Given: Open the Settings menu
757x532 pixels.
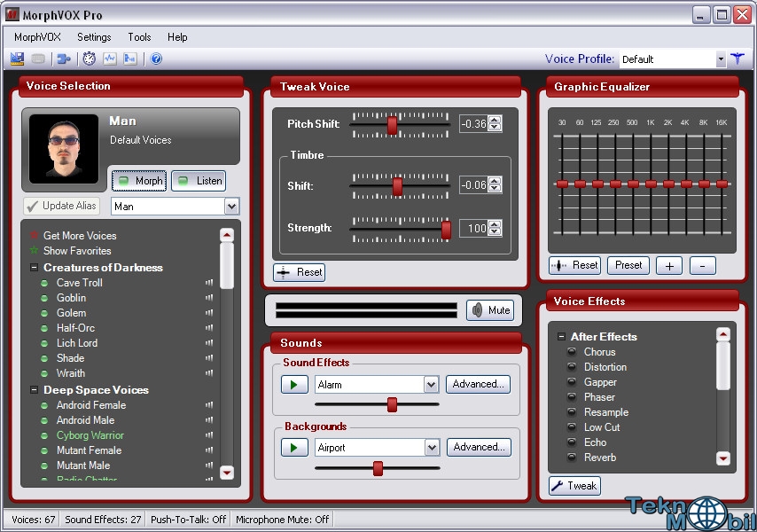Looking at the screenshot, I should [94, 37].
